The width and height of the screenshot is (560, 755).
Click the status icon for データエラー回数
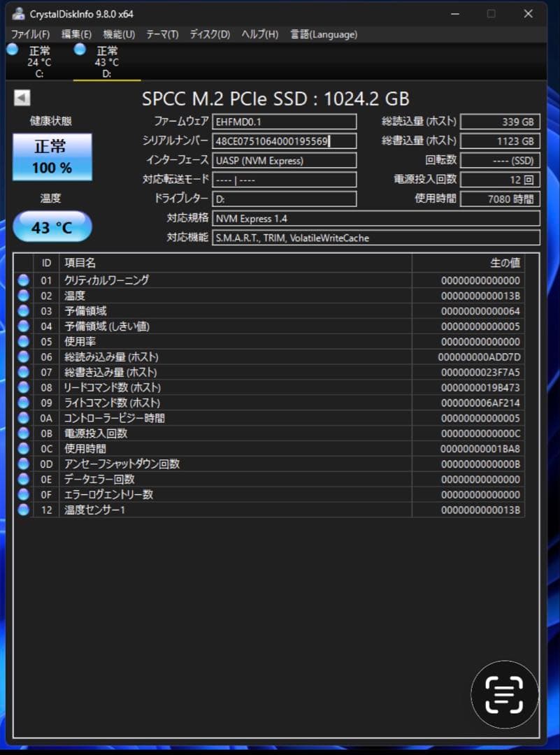(23, 479)
